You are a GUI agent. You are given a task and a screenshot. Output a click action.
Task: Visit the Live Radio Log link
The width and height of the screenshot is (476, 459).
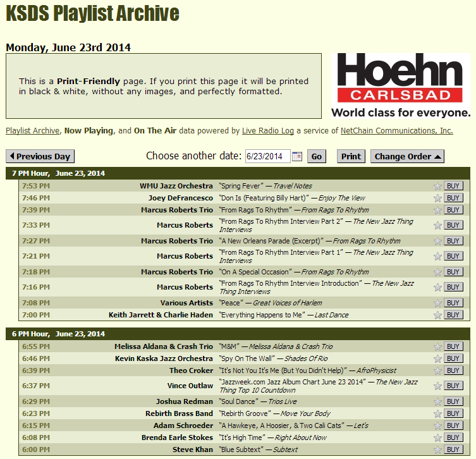point(268,131)
